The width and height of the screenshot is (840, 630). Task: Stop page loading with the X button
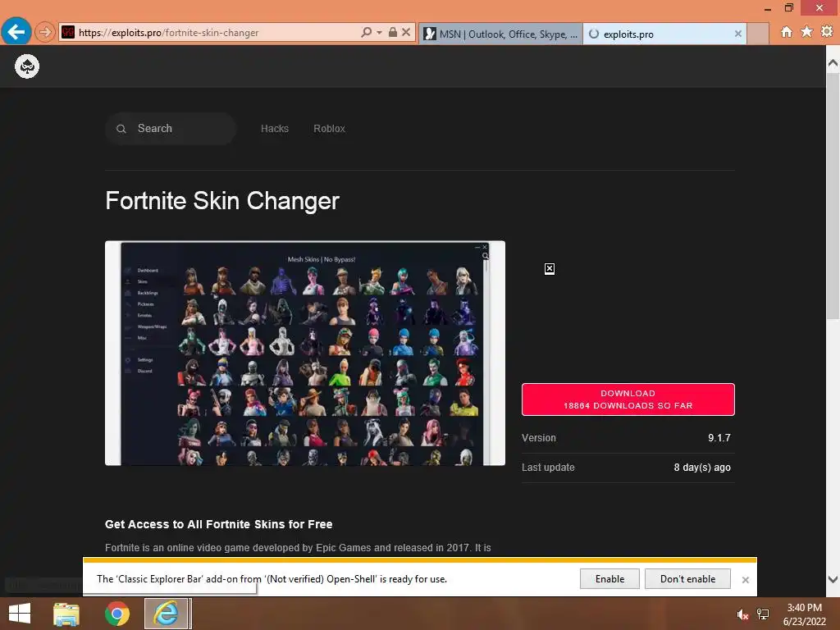(x=406, y=32)
